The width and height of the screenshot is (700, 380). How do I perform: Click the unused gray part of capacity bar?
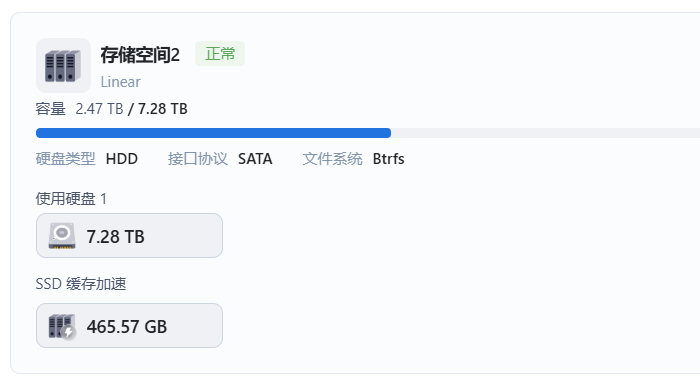(545, 133)
